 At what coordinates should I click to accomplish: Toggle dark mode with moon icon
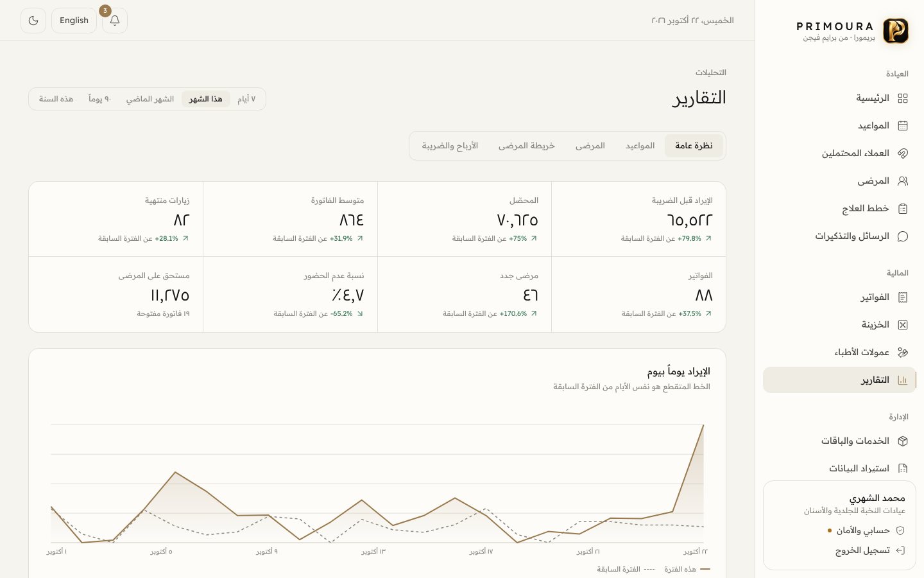click(33, 21)
